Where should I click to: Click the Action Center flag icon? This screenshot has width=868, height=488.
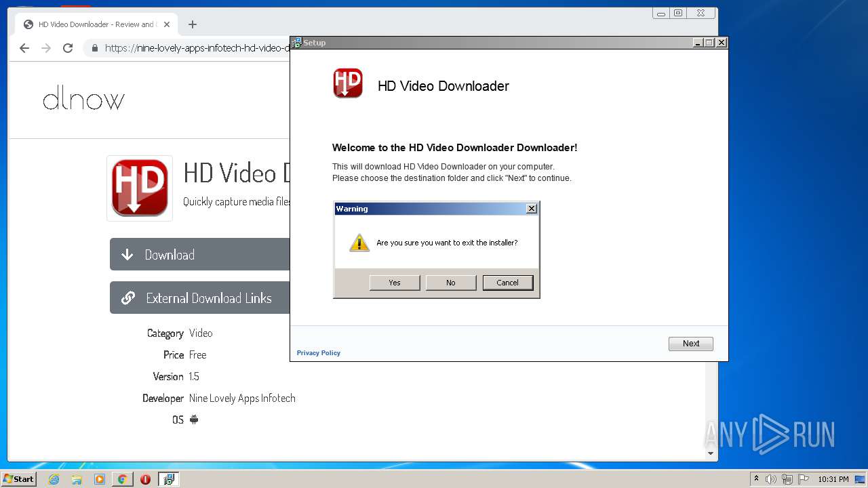[804, 479]
